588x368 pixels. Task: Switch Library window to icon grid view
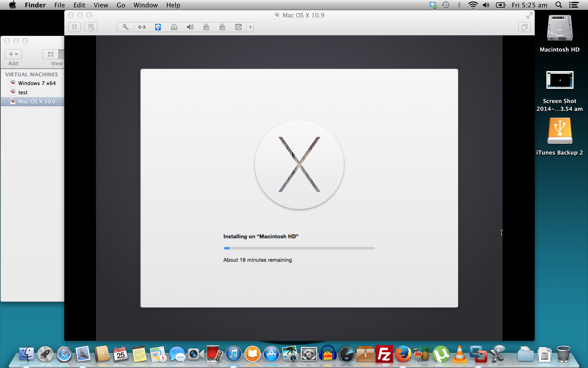pos(51,54)
